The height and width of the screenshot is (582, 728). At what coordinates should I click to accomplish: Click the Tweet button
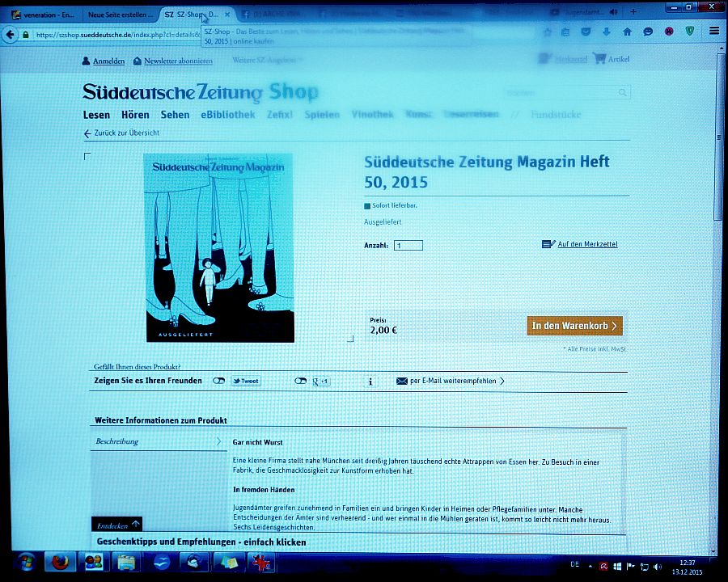(246, 381)
